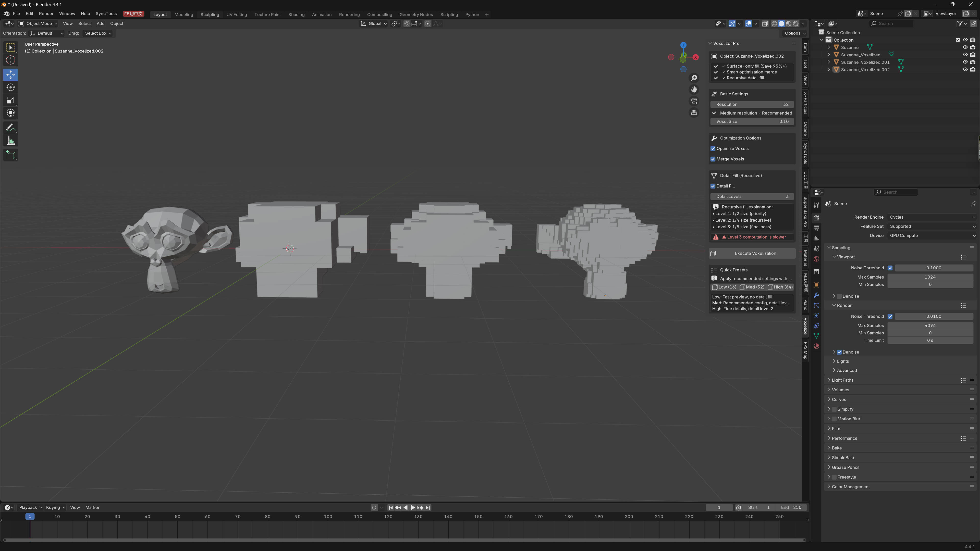
Task: Uncheck Merge Voxels checkbox
Action: [x=713, y=159]
